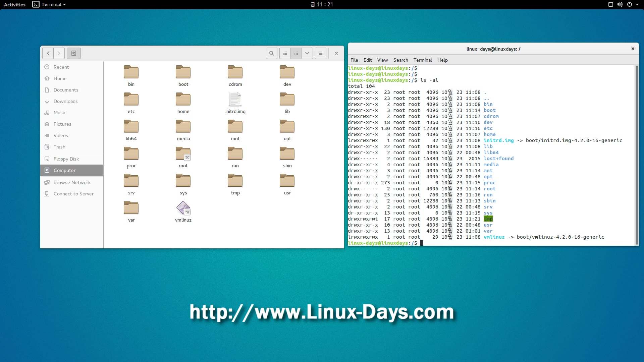Open Videos in sidebar
Viewport: 644px width, 362px height.
[x=72, y=135]
